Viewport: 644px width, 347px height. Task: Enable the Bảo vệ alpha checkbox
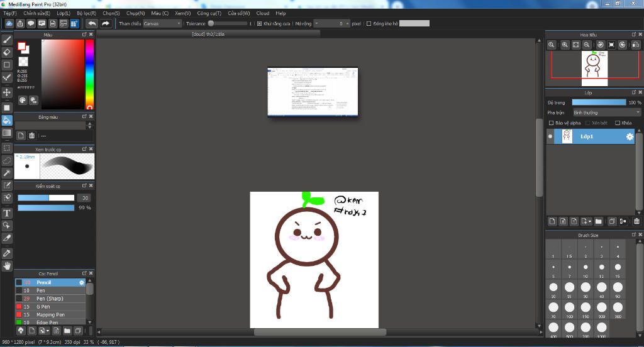(551, 123)
